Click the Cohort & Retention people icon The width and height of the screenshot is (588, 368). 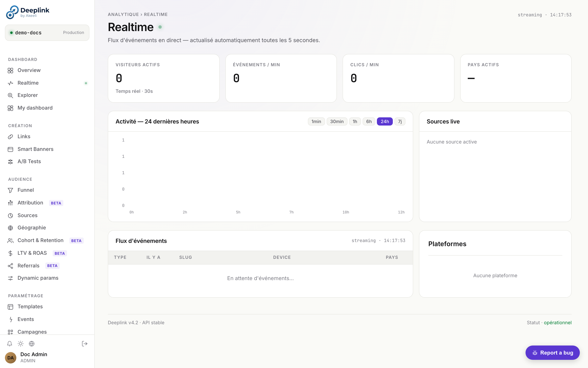click(10, 241)
